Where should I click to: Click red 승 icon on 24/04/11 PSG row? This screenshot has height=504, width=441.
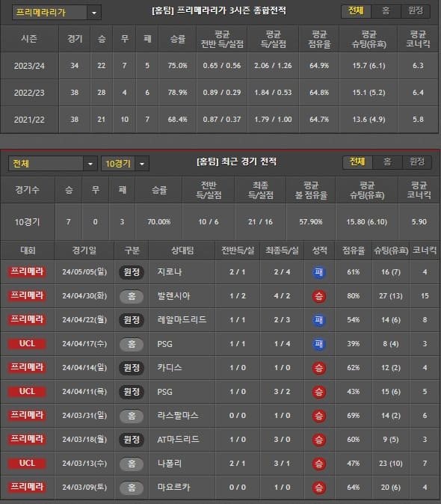pos(319,392)
